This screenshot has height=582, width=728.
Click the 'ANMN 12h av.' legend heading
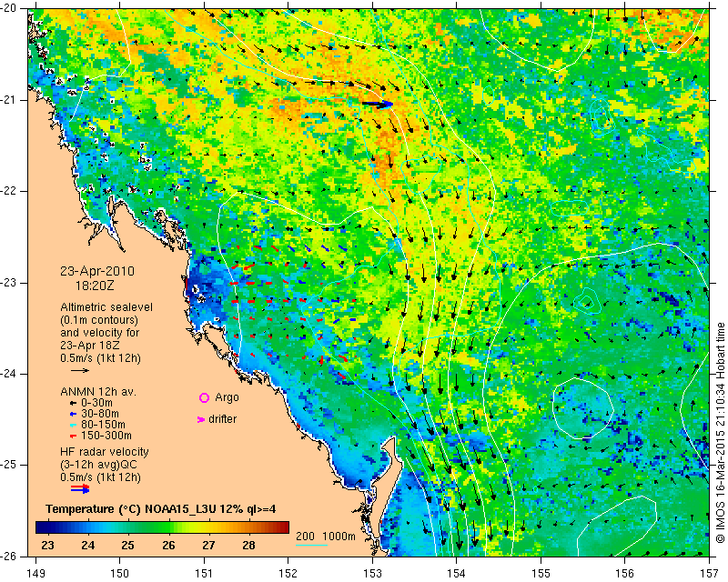[98, 391]
